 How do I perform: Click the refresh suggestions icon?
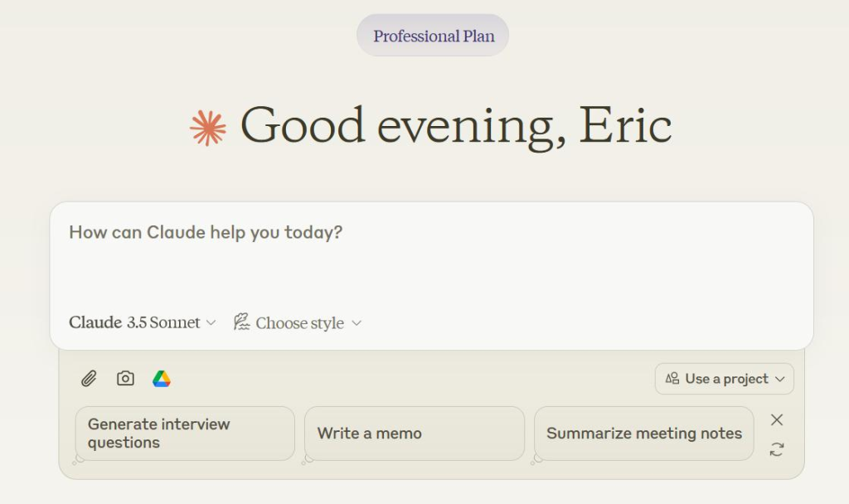776,449
